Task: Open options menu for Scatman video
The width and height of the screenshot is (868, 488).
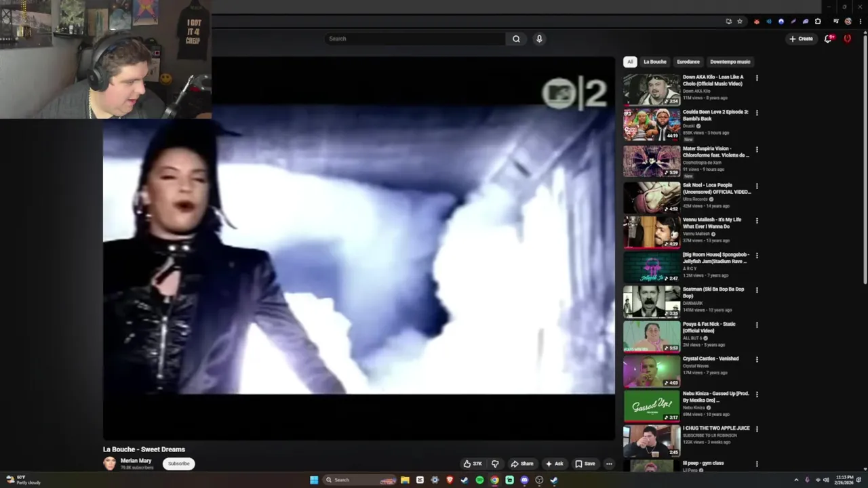Action: (x=757, y=290)
